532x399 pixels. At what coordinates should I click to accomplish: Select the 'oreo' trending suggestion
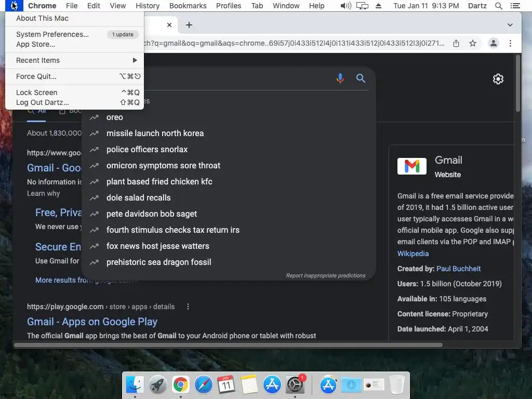(x=229, y=117)
